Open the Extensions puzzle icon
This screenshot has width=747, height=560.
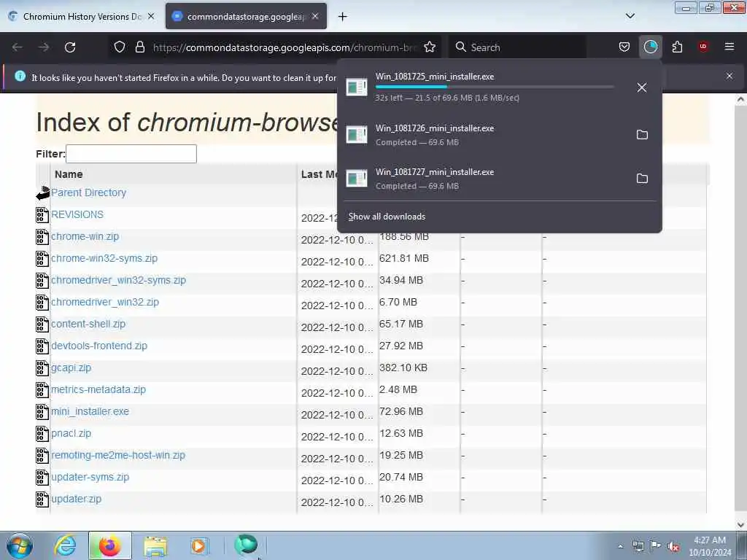[x=677, y=47]
